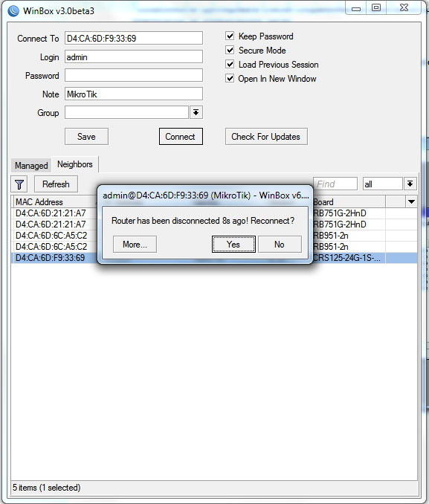Click the first RB751G-2HnD board cell

point(349,213)
